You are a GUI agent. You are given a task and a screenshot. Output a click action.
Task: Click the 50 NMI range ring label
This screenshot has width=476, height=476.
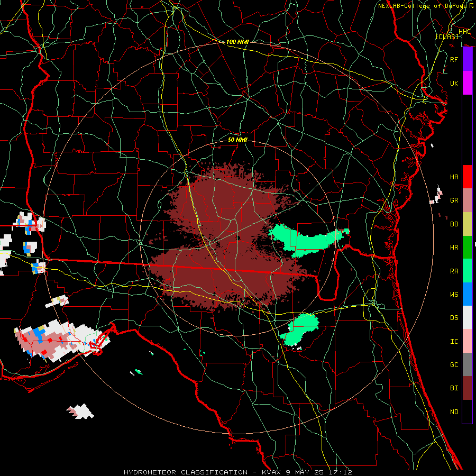[x=237, y=140]
